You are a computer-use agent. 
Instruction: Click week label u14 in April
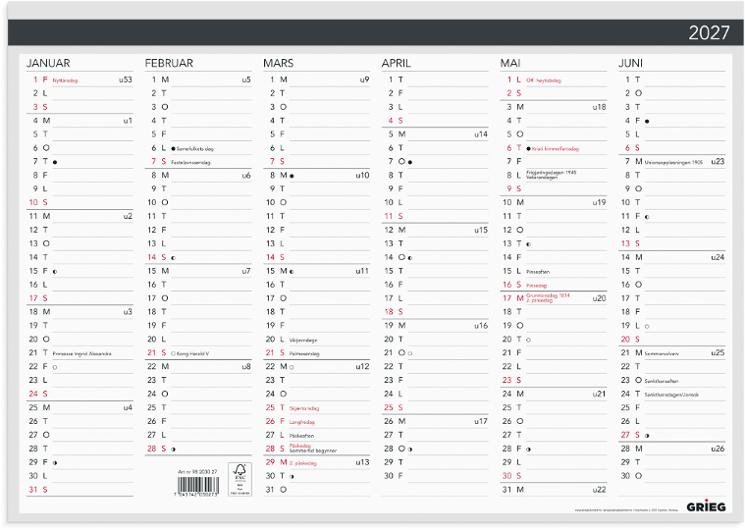coord(481,135)
